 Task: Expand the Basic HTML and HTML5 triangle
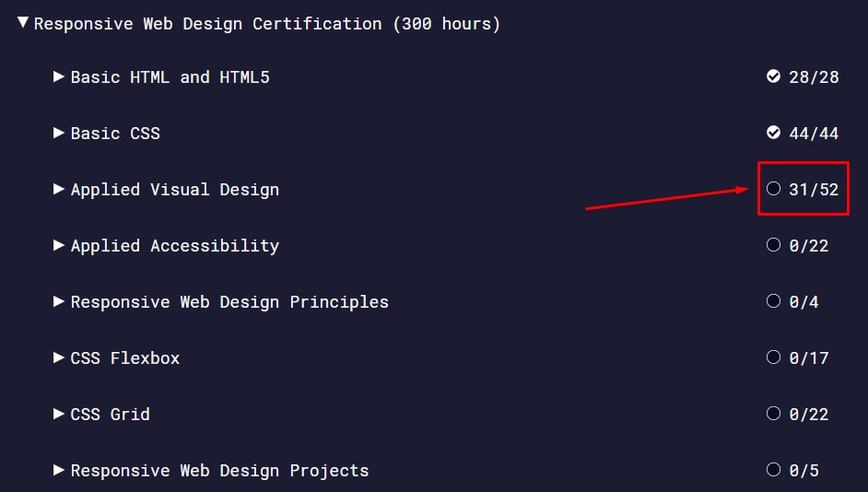pos(59,76)
